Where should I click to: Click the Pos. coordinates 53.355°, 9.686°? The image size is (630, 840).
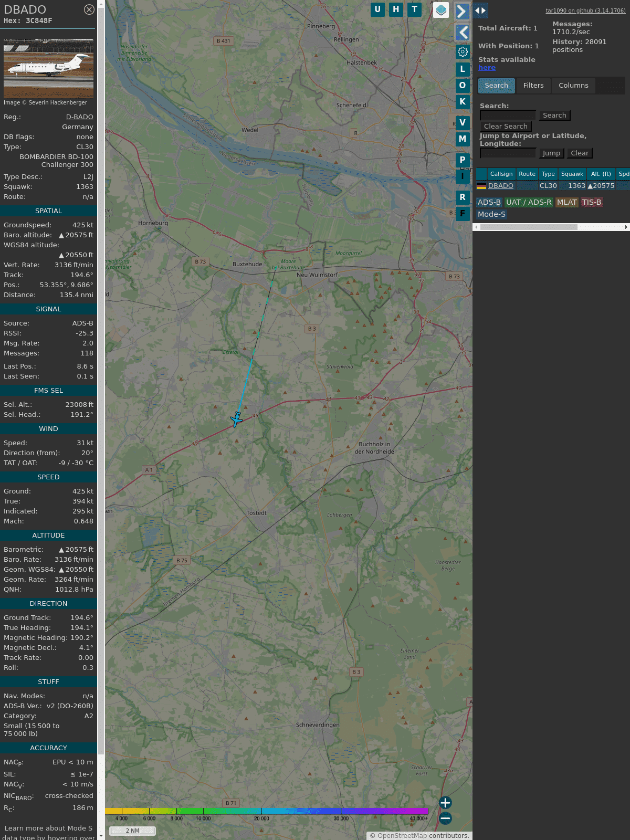coord(67,285)
